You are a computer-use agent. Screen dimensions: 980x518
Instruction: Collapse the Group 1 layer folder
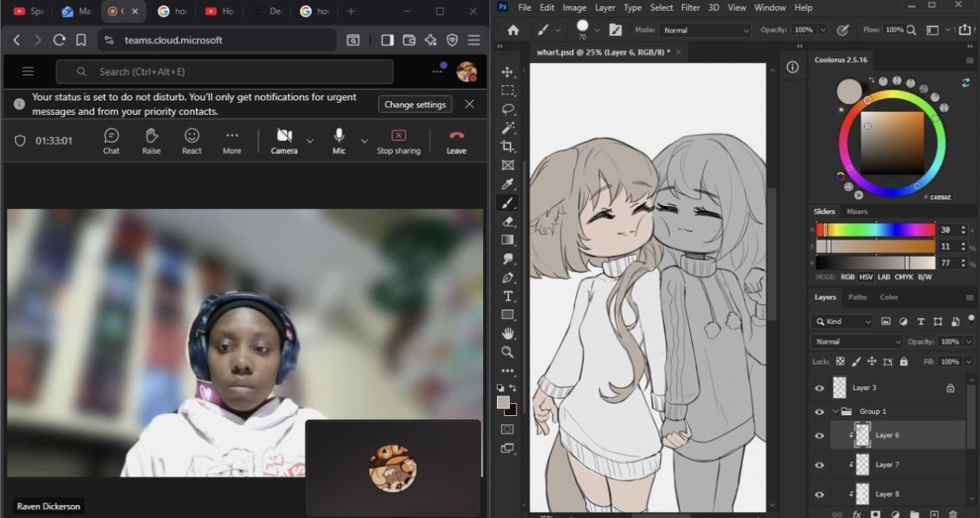[x=835, y=411]
